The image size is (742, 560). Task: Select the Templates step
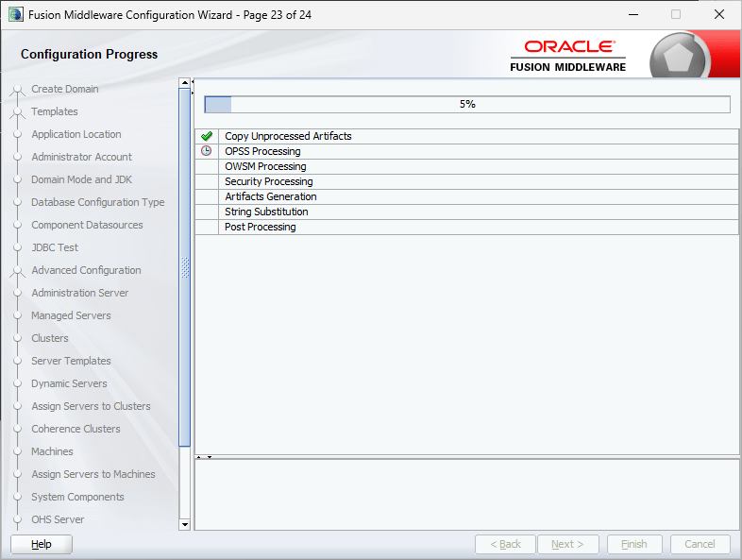point(55,111)
